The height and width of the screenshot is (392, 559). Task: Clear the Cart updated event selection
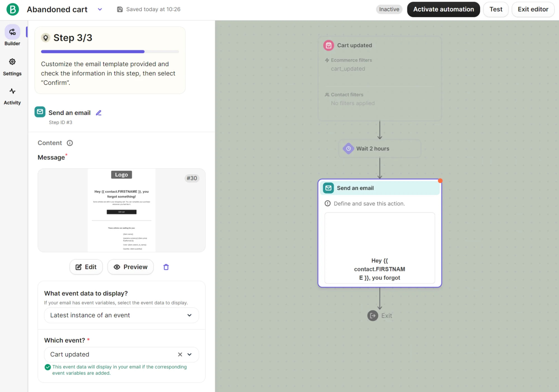click(x=180, y=355)
